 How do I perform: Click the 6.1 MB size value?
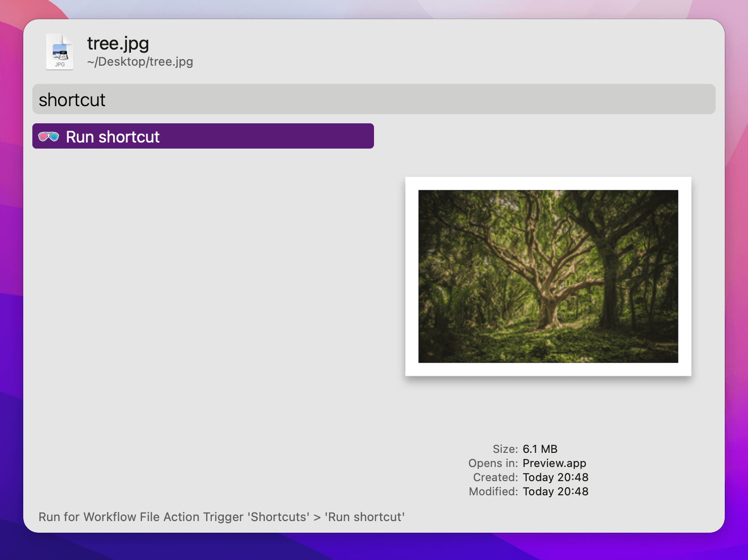point(540,449)
